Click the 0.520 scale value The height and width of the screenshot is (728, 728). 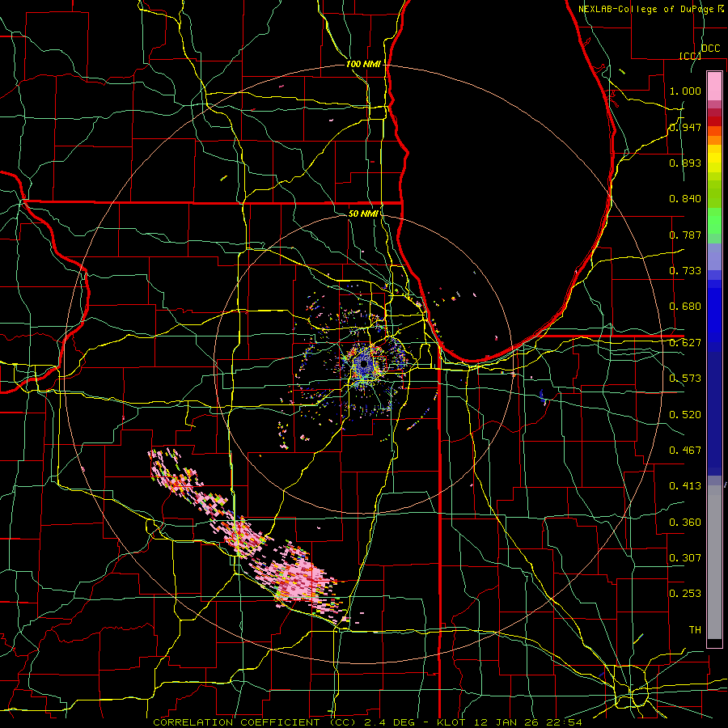click(685, 415)
